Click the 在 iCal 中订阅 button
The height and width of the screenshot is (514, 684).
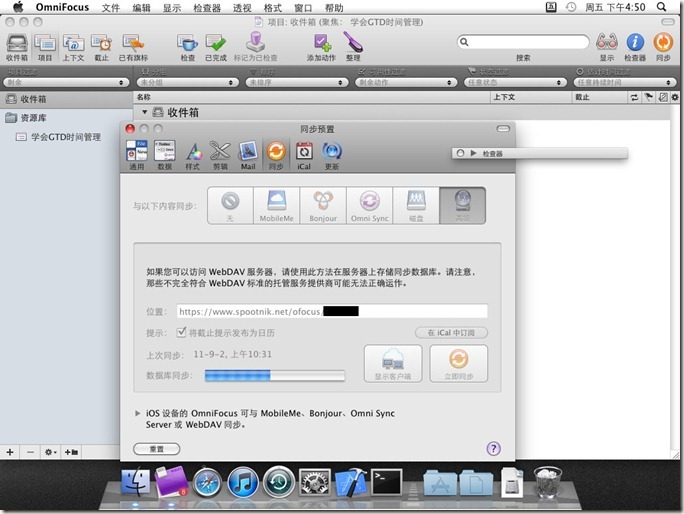[x=451, y=332]
